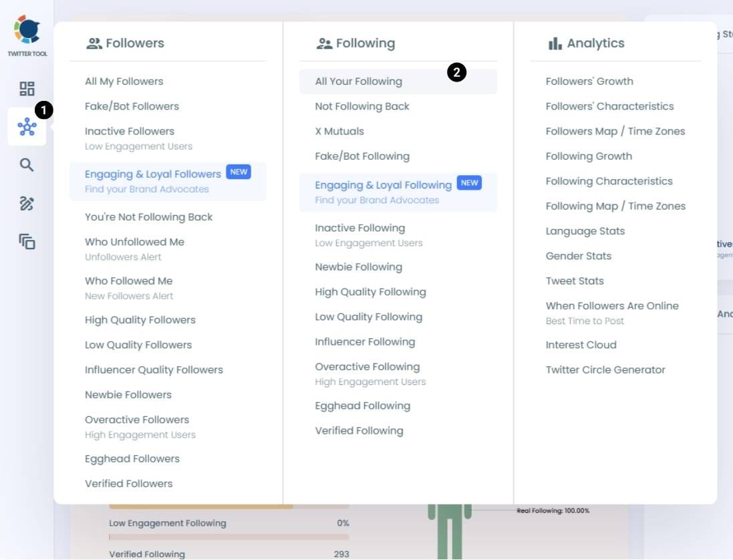Click the Following heading person icon
The image size is (733, 560).
click(324, 43)
